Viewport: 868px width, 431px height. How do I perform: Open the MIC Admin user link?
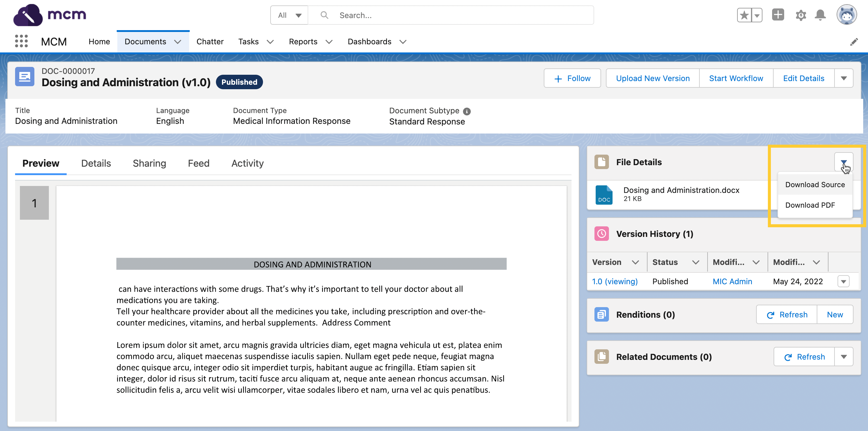732,281
